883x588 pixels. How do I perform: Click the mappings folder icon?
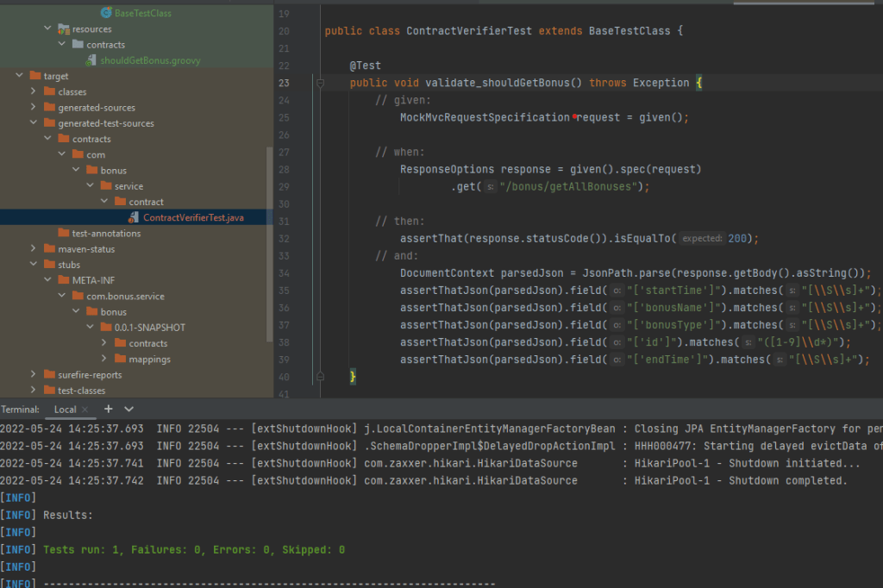coord(121,359)
